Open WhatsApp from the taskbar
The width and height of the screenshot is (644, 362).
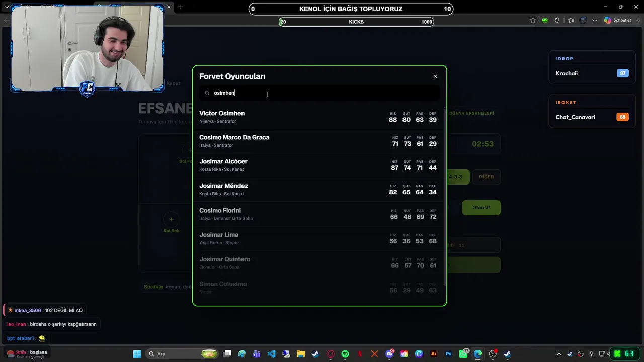click(463, 354)
